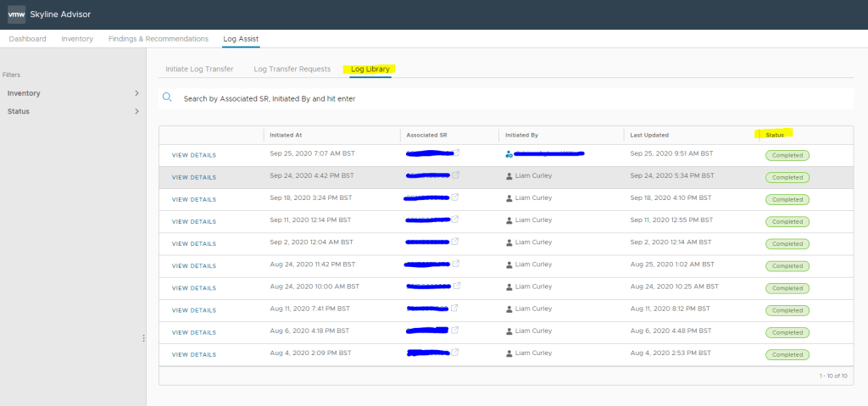The width and height of the screenshot is (868, 406).
Task: Sort by Initiated At column header
Action: [286, 135]
